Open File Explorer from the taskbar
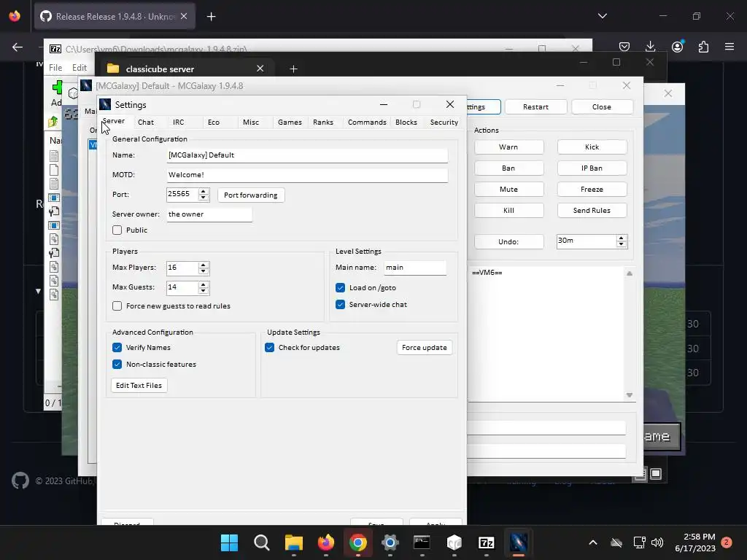The height and width of the screenshot is (560, 747). point(293,542)
